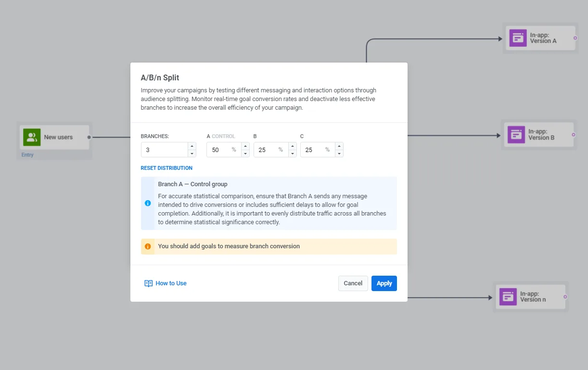Select the New users entry node card

[x=54, y=137]
